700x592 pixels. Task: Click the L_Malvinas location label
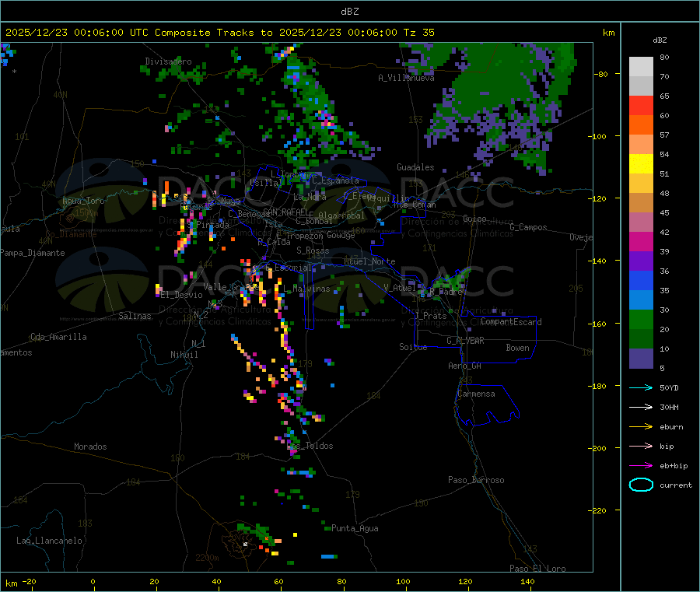point(306,289)
